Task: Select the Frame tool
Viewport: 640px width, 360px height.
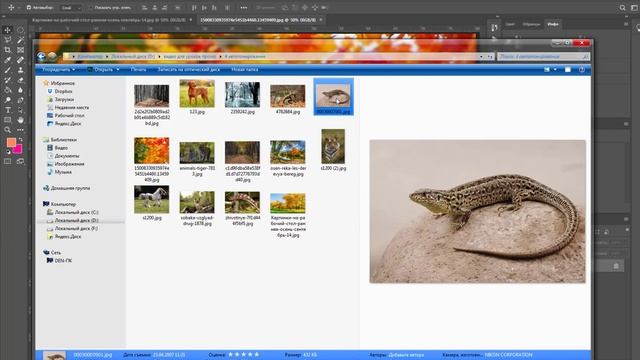Action: coord(20,50)
